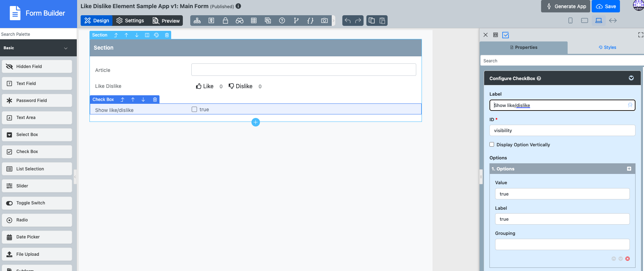Open the admin user avatar
Viewport: 644px width, 271px height.
pos(638,5)
